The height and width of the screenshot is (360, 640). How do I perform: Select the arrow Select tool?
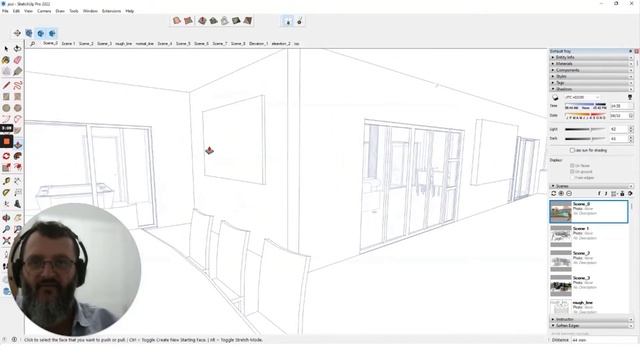(x=6, y=49)
